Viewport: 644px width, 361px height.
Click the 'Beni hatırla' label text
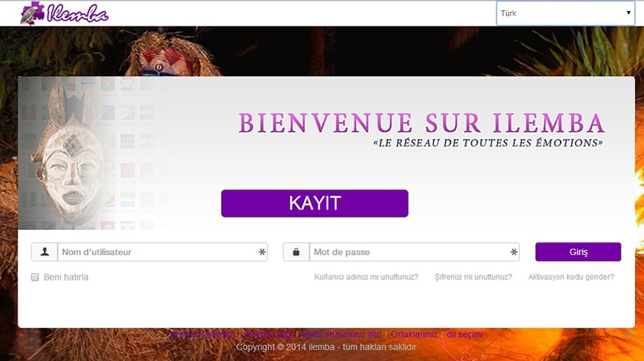[x=66, y=277]
